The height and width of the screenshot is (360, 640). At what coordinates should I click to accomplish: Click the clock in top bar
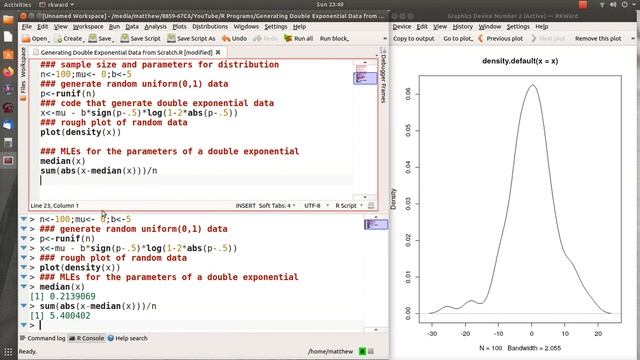(x=330, y=4)
